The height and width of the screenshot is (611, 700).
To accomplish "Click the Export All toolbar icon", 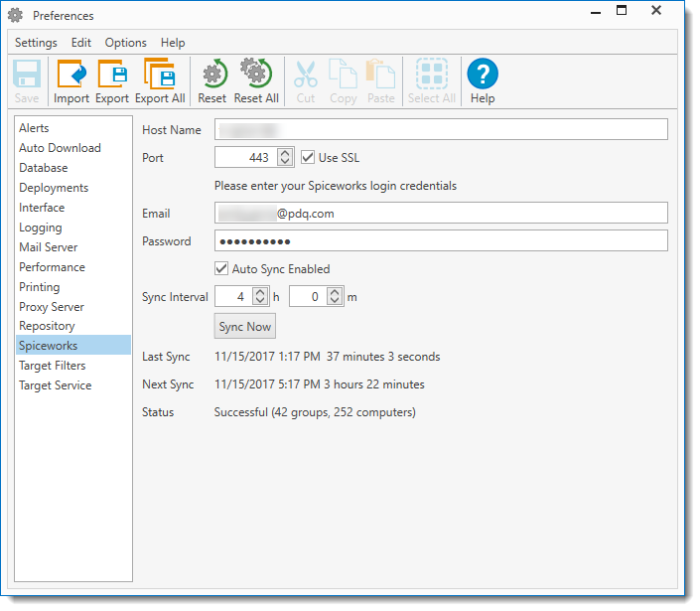I will point(160,76).
